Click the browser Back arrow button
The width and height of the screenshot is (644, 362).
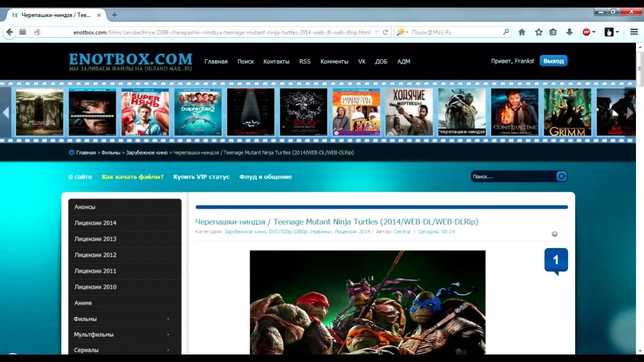click(10, 32)
